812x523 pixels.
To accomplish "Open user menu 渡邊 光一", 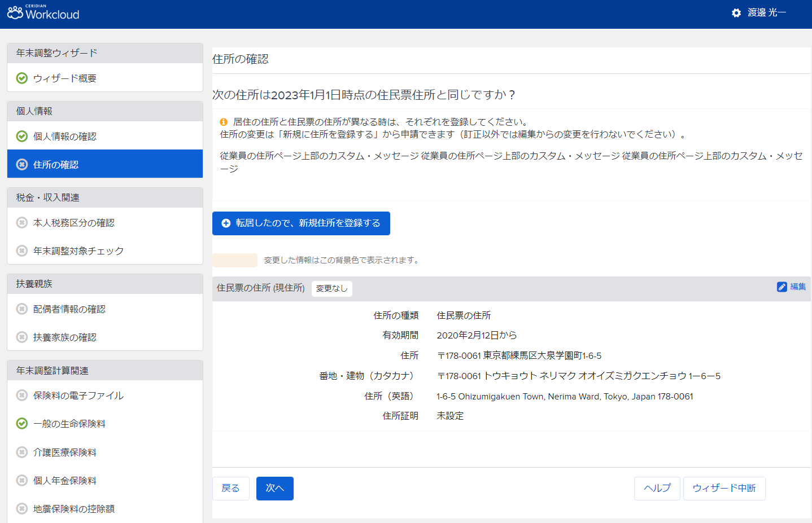I will [766, 12].
